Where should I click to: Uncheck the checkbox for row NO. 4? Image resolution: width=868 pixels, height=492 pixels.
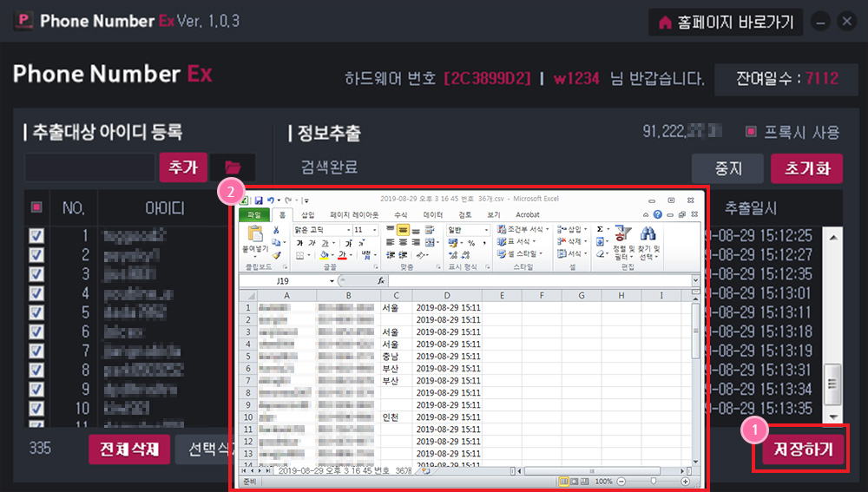(x=36, y=293)
